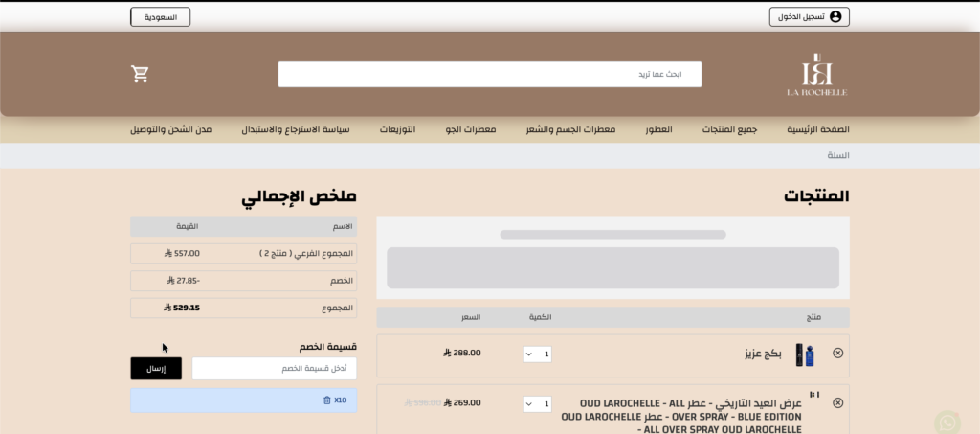Click the القيمة column header
980x434 pixels.
pyautogui.click(x=189, y=226)
